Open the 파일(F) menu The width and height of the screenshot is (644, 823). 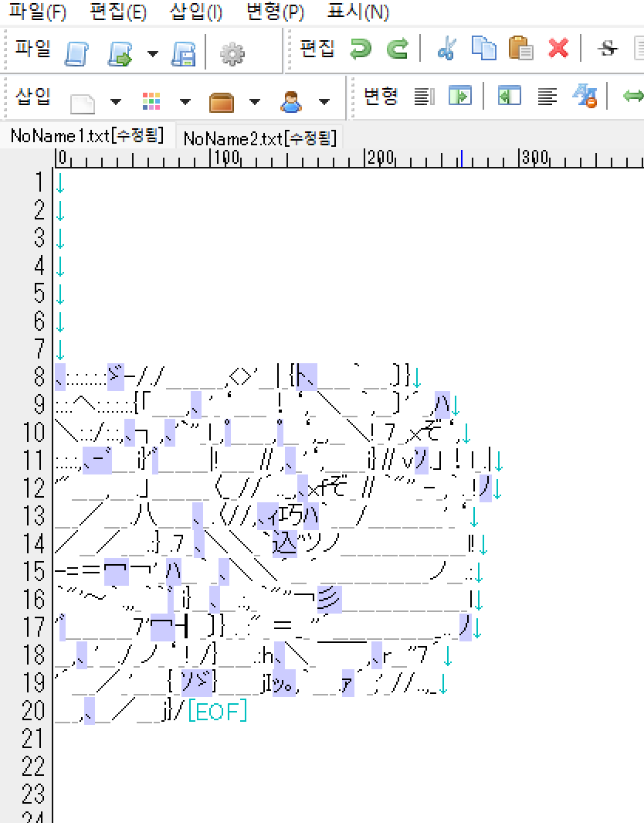click(x=38, y=12)
